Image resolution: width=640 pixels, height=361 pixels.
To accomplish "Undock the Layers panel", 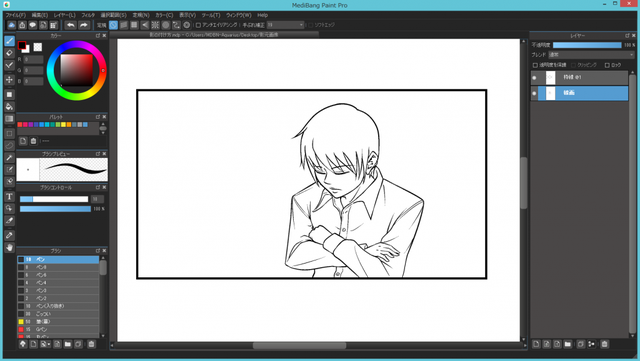I will click(627, 36).
